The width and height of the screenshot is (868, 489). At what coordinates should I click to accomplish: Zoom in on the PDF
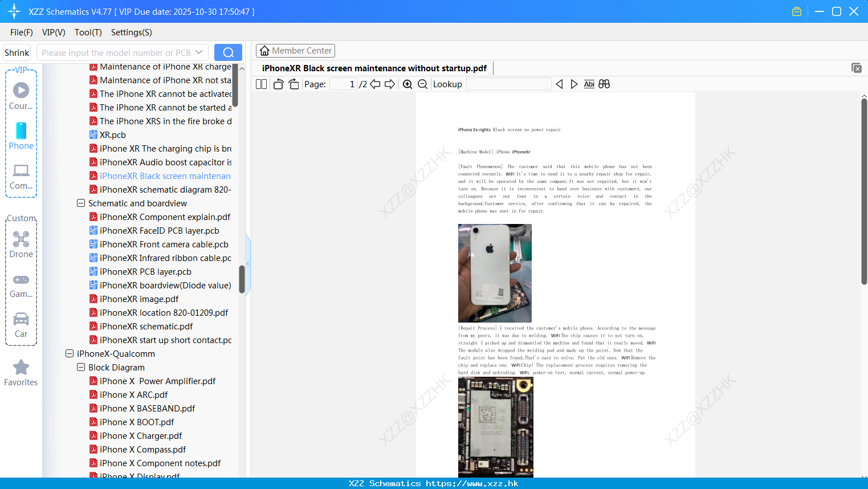click(407, 84)
